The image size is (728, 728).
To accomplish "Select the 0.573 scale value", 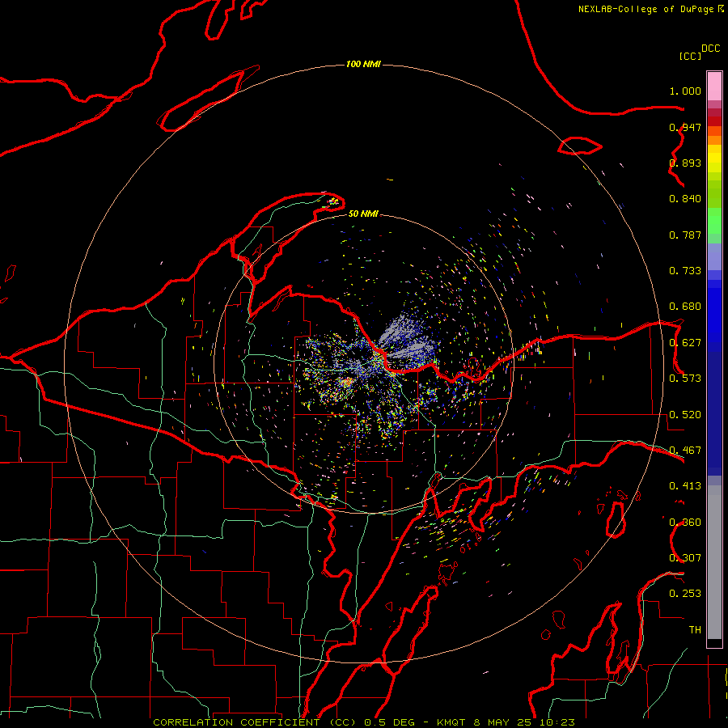I will (x=685, y=379).
